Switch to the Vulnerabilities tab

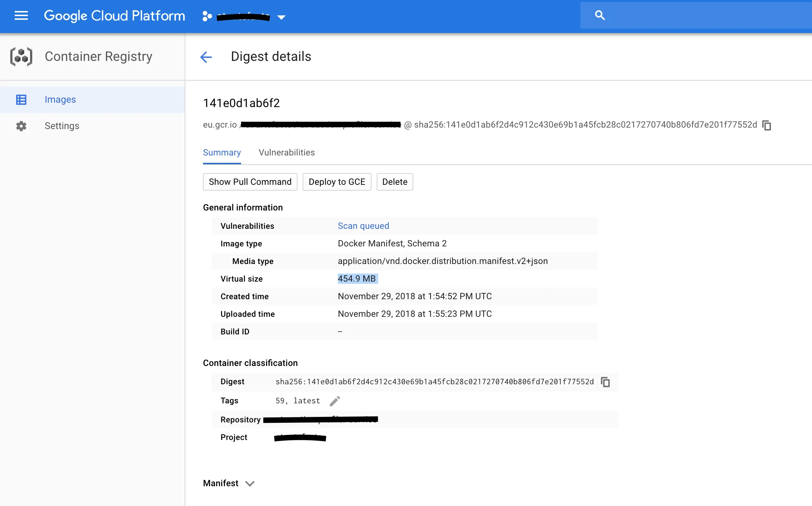coord(287,153)
